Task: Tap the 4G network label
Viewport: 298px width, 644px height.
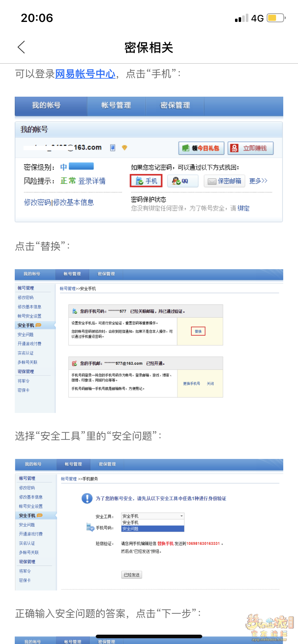Action: click(257, 18)
